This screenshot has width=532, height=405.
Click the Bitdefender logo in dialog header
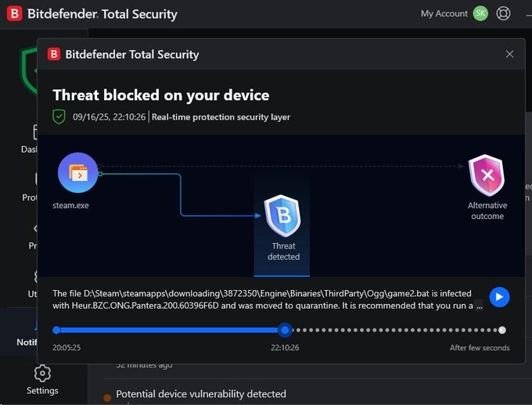coord(54,54)
